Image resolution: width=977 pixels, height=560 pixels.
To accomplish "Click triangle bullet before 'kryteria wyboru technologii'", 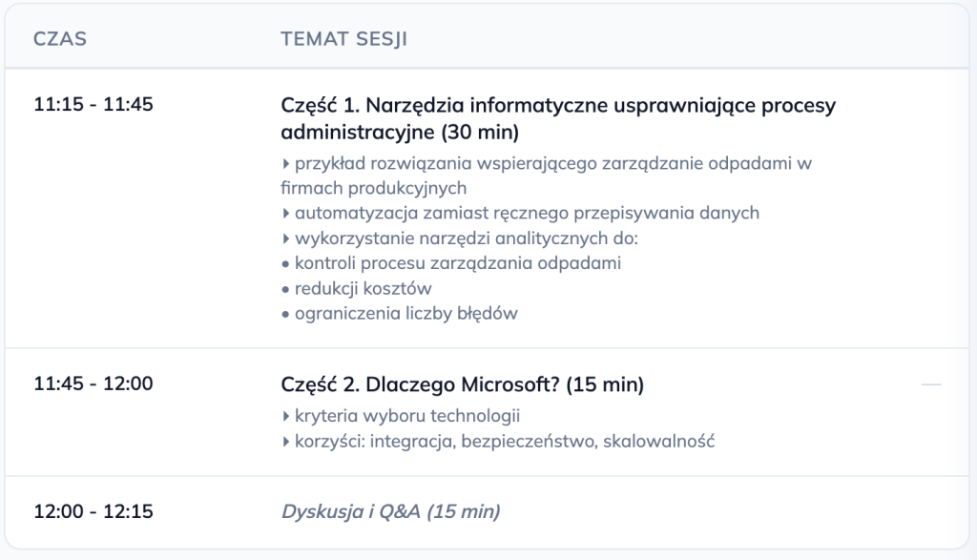I will pos(286,416).
